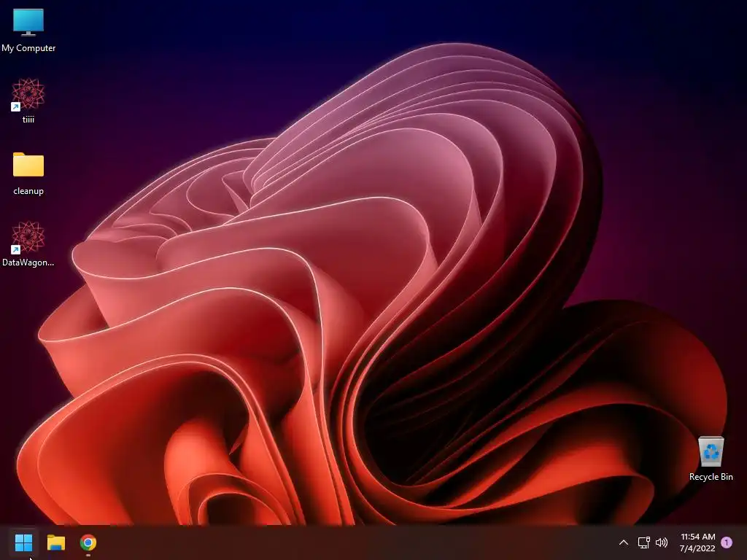The height and width of the screenshot is (560, 747).
Task: Select the "DataWagon..." label text
Action: (x=28, y=262)
